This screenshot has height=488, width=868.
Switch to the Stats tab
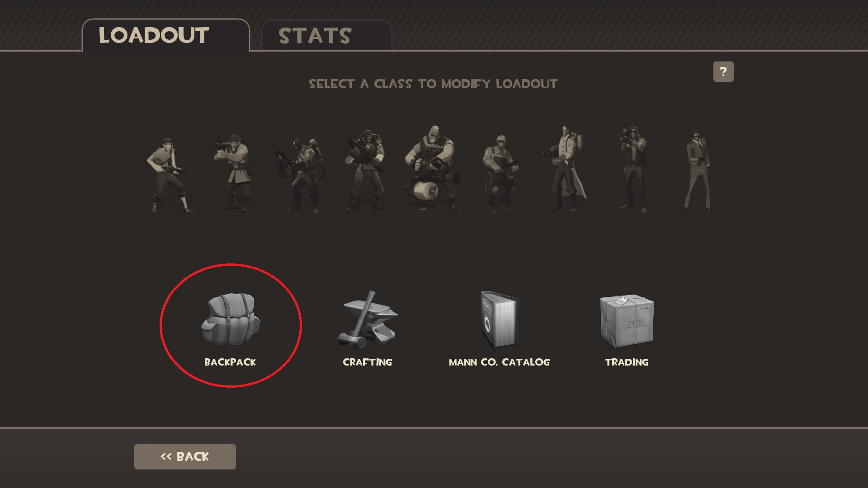click(x=326, y=36)
